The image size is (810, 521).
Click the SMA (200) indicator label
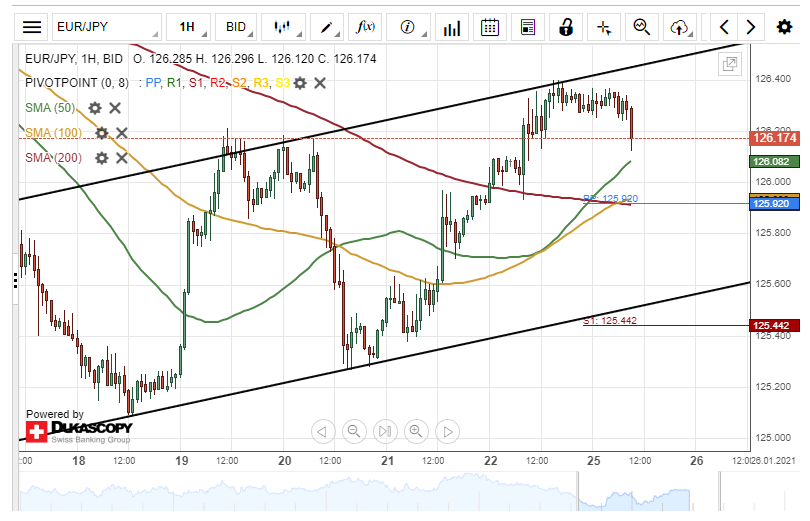(x=53, y=158)
